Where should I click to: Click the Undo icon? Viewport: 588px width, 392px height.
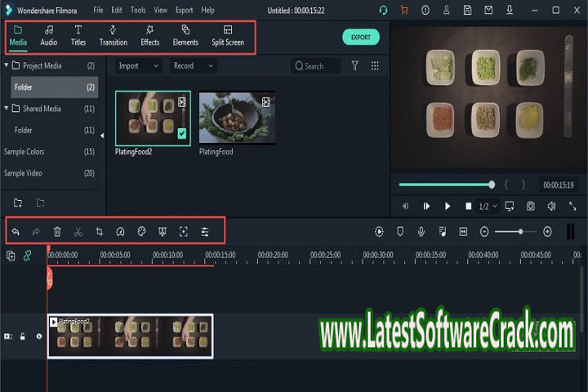tap(16, 232)
